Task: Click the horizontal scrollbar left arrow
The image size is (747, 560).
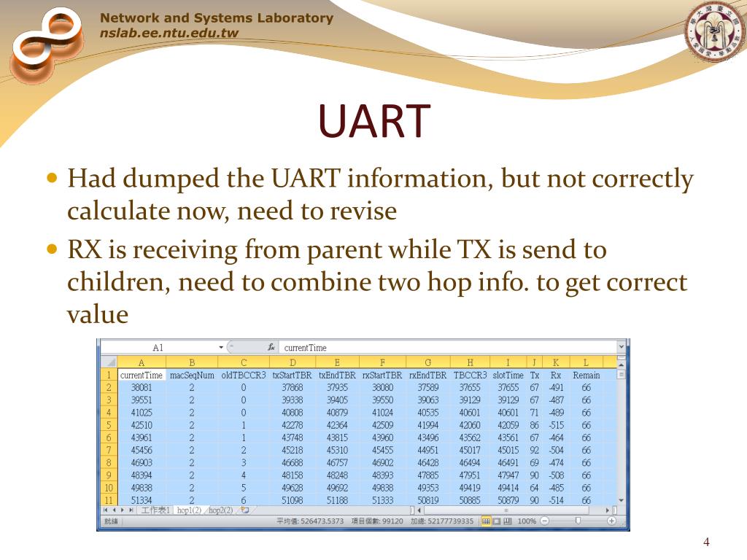Action: [419, 510]
